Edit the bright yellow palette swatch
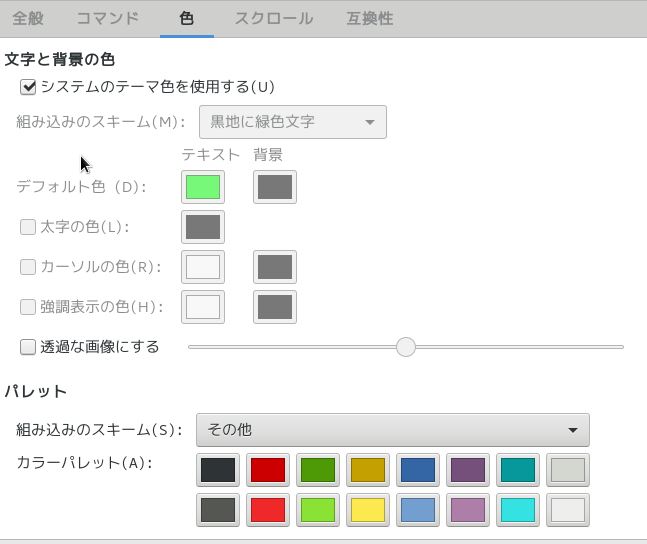Viewport: 647px width, 544px height. 368,510
